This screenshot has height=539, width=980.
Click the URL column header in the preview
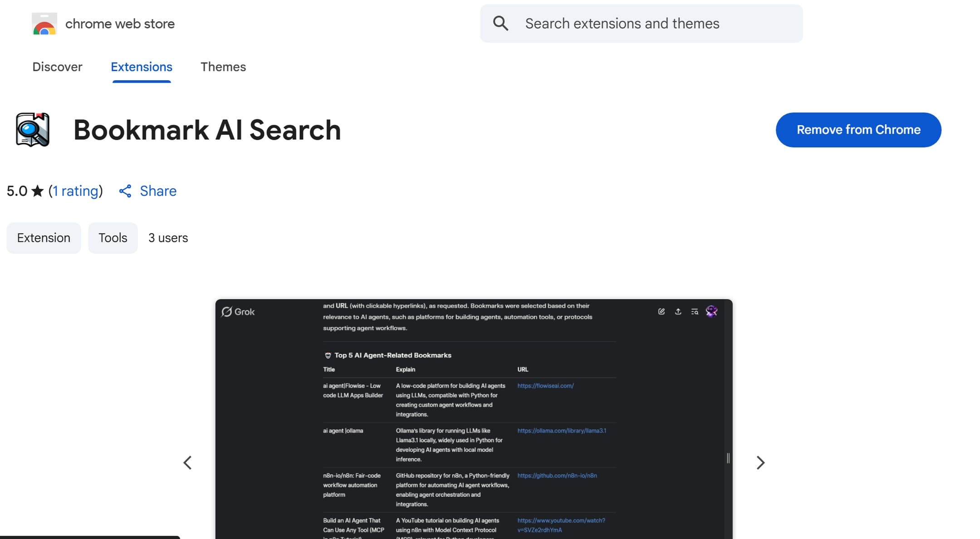click(523, 369)
